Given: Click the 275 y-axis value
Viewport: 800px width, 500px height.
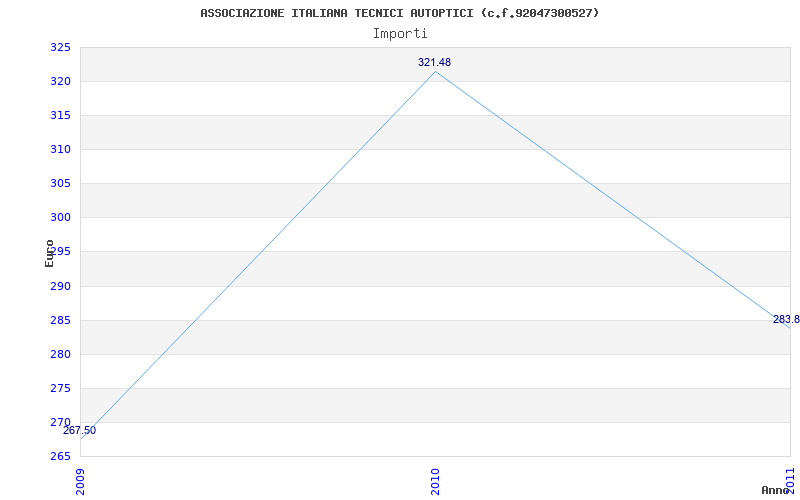Looking at the screenshot, I should [60, 388].
